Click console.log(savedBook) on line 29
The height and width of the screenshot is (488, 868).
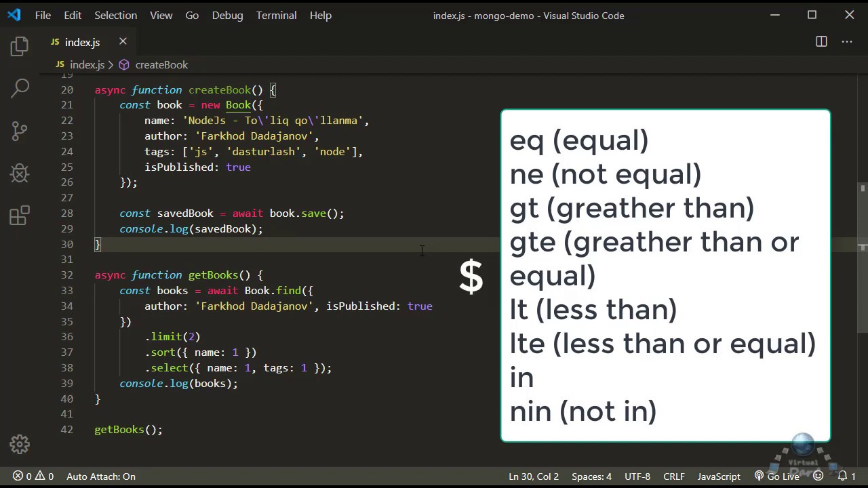point(191,229)
